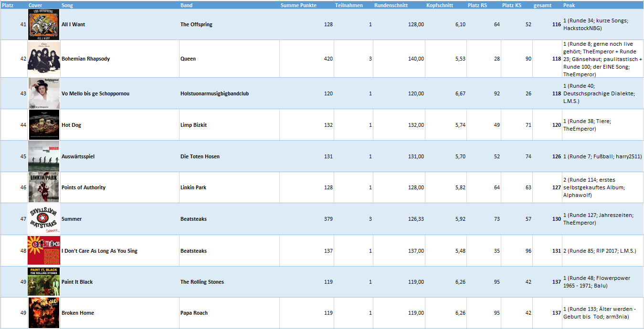Select Linkin Park Hybrid Theory cover image
This screenshot has height=329, width=644.
click(43, 187)
